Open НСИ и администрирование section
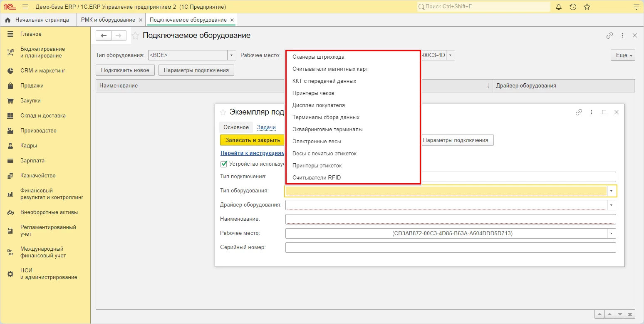The image size is (644, 324). click(48, 274)
